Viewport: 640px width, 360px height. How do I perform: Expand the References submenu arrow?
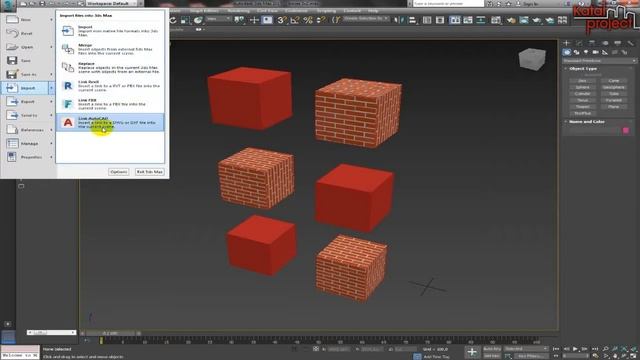pos(51,130)
